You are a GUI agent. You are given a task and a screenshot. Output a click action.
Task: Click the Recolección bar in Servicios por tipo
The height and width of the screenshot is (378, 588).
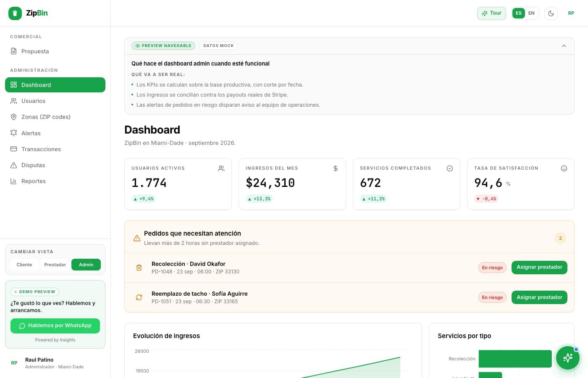point(515,359)
